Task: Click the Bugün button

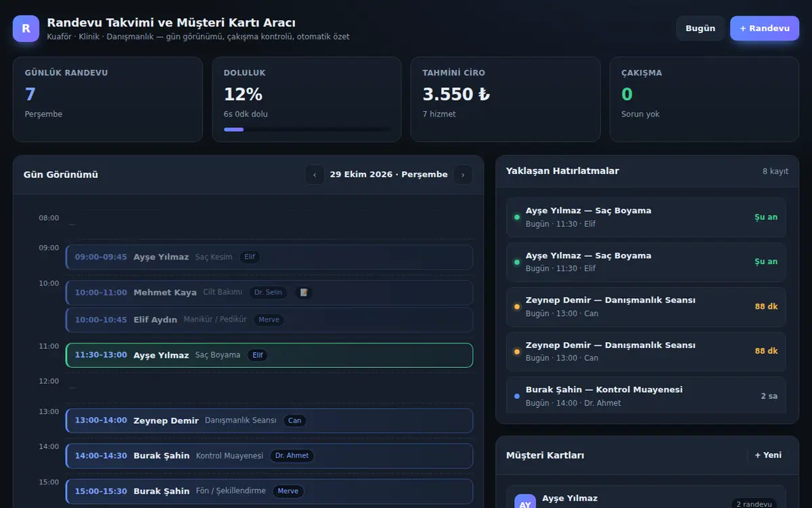Action: point(700,28)
